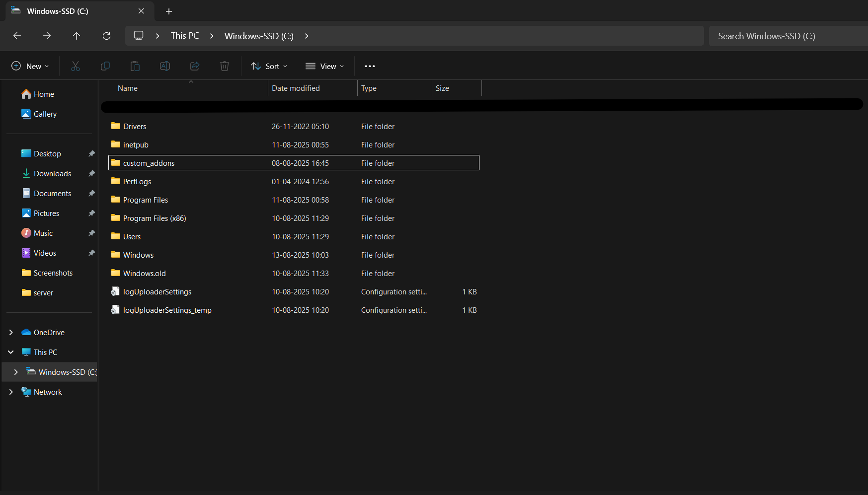Click This PC breadcrumb segment
Screen dimensions: 868x495
coord(185,36)
